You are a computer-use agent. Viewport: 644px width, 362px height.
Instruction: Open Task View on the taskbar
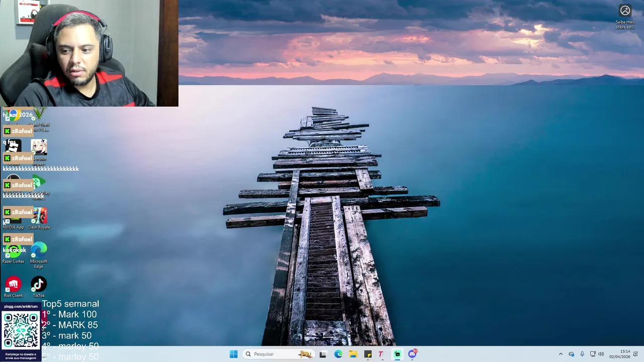[x=323, y=354]
